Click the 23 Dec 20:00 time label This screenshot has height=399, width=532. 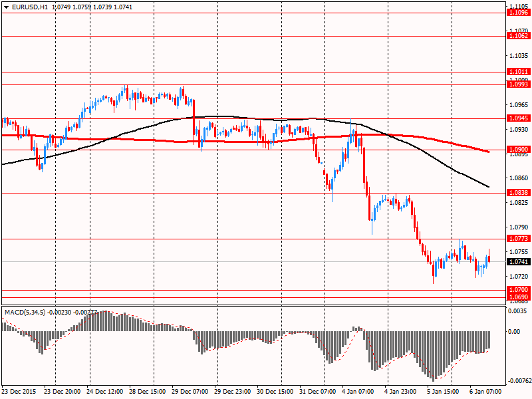click(x=62, y=391)
